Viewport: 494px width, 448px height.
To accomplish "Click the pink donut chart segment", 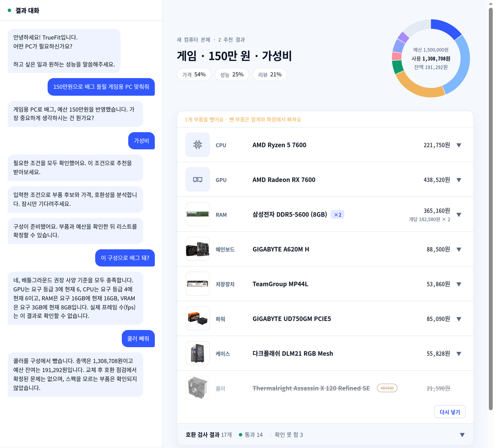I will click(397, 56).
